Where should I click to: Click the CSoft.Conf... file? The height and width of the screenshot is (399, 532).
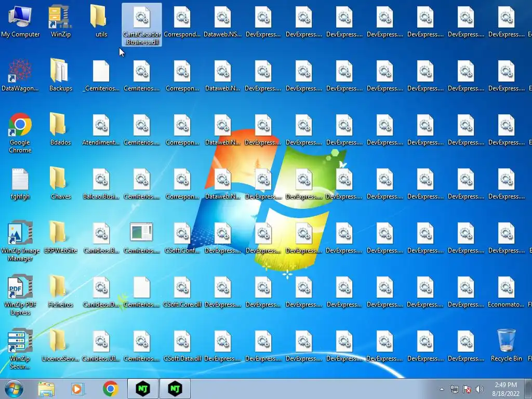click(182, 237)
